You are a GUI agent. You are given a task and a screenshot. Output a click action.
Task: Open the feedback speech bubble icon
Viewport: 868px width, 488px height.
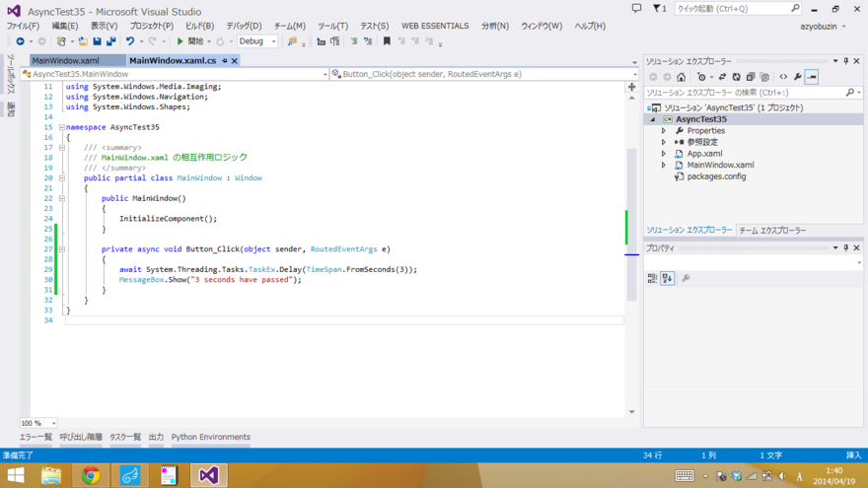tap(636, 8)
